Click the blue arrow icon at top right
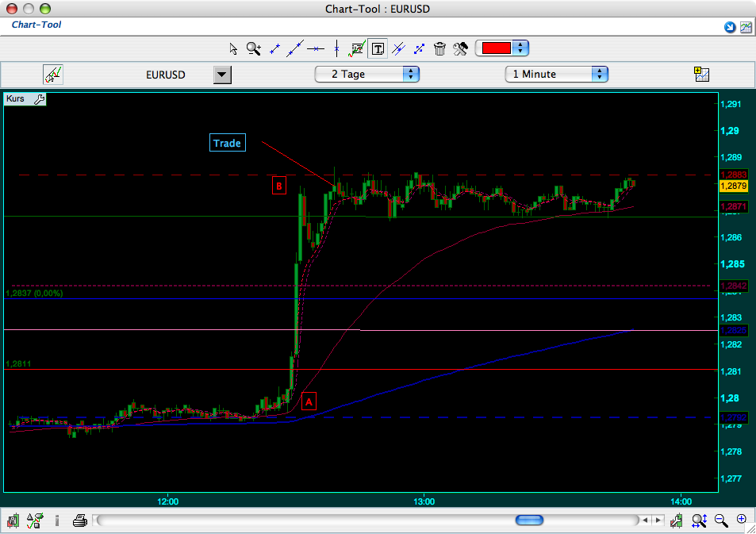Screen dimensions: 756x534 730,28
